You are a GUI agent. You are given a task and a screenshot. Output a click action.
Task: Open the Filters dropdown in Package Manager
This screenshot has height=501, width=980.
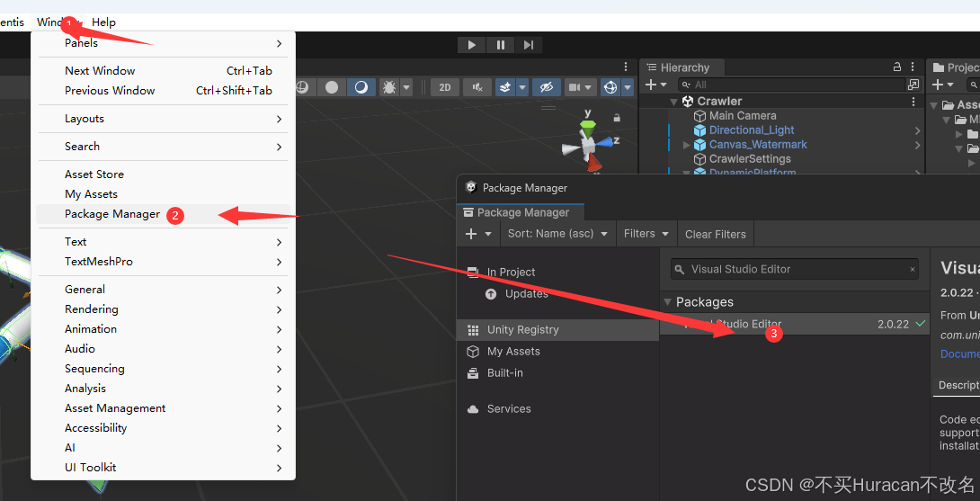[x=646, y=233]
